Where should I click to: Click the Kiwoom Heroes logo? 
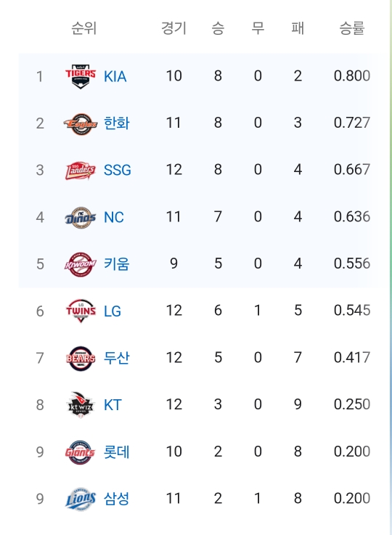click(x=81, y=264)
